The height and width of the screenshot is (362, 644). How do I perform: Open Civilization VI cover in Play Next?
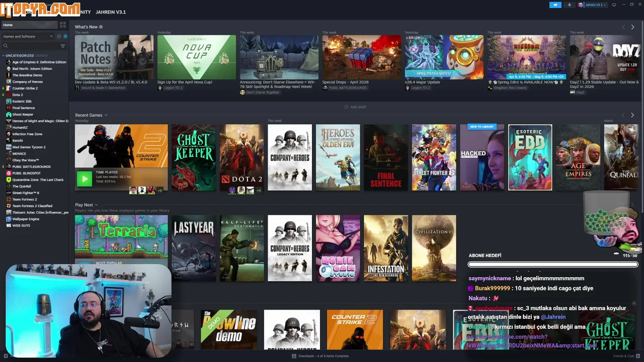pos(434,248)
